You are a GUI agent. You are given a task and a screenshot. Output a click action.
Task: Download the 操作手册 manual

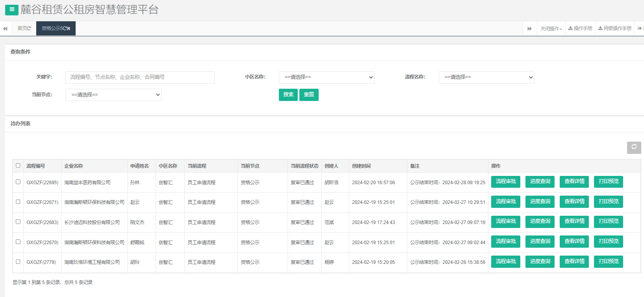coord(580,28)
